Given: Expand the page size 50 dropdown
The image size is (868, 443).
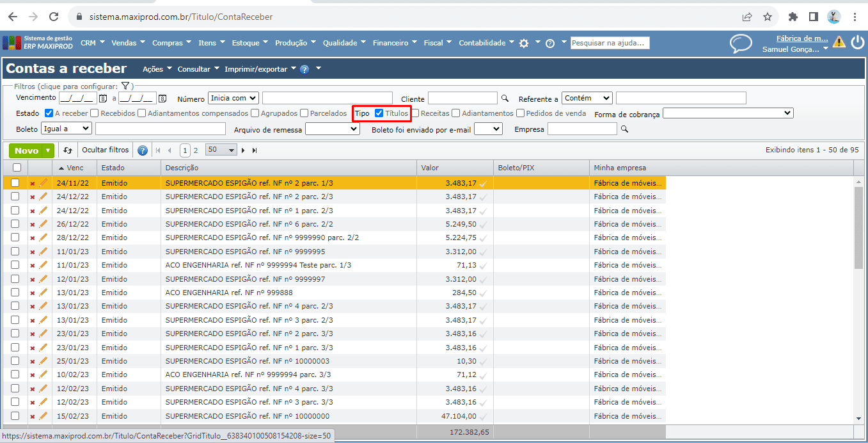Looking at the screenshot, I should click(221, 150).
